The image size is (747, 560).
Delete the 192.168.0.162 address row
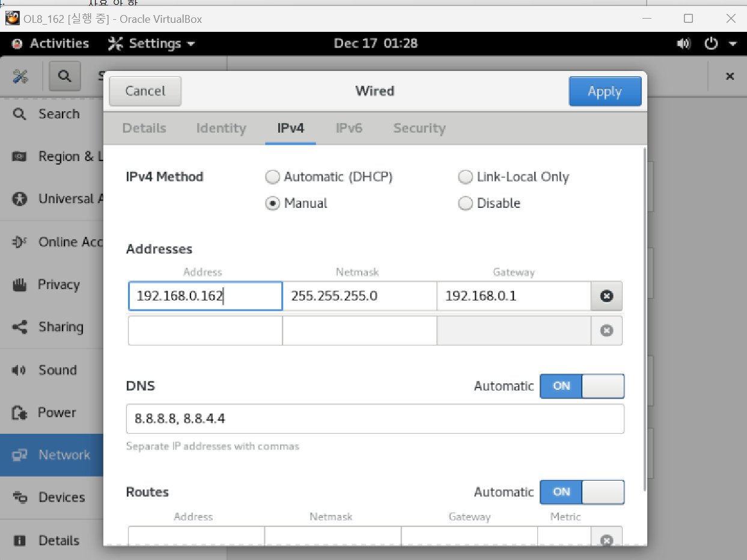pos(606,296)
